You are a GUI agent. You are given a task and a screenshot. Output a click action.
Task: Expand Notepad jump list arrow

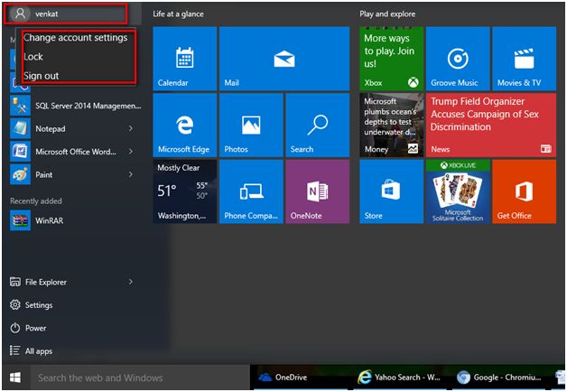[131, 128]
